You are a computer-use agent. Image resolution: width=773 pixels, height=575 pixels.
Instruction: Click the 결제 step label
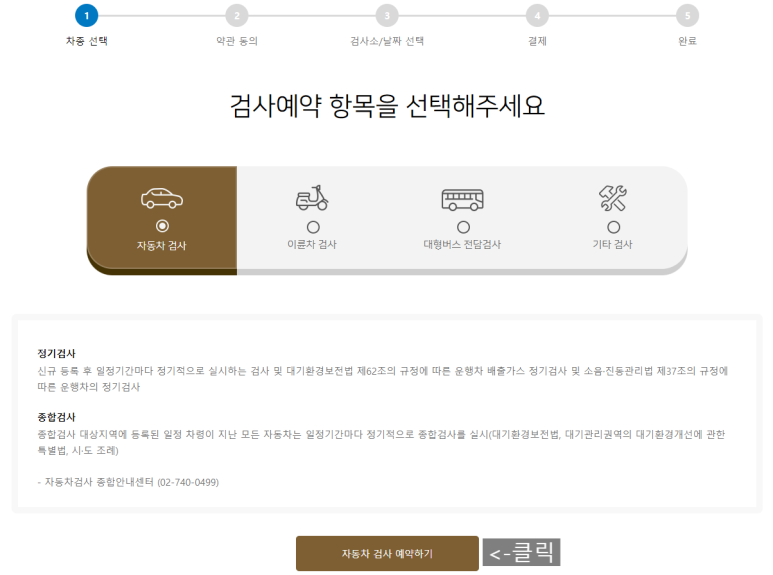[537, 41]
